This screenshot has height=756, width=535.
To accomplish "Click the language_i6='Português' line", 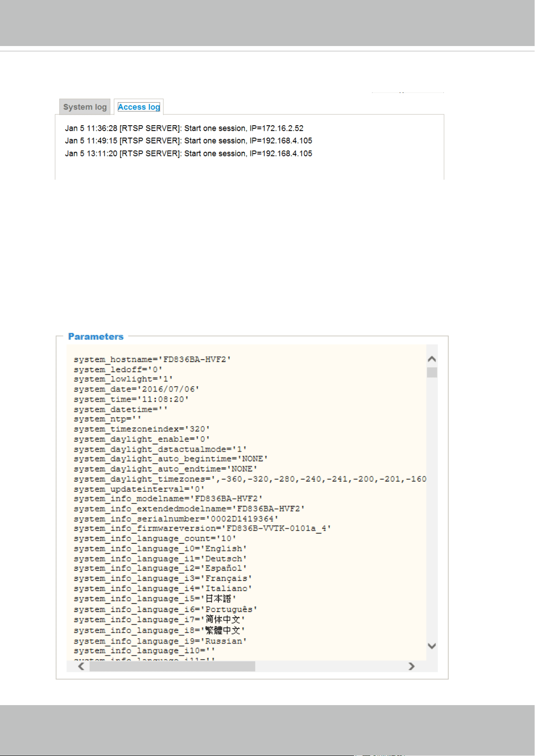I will pyautogui.click(x=166, y=609).
